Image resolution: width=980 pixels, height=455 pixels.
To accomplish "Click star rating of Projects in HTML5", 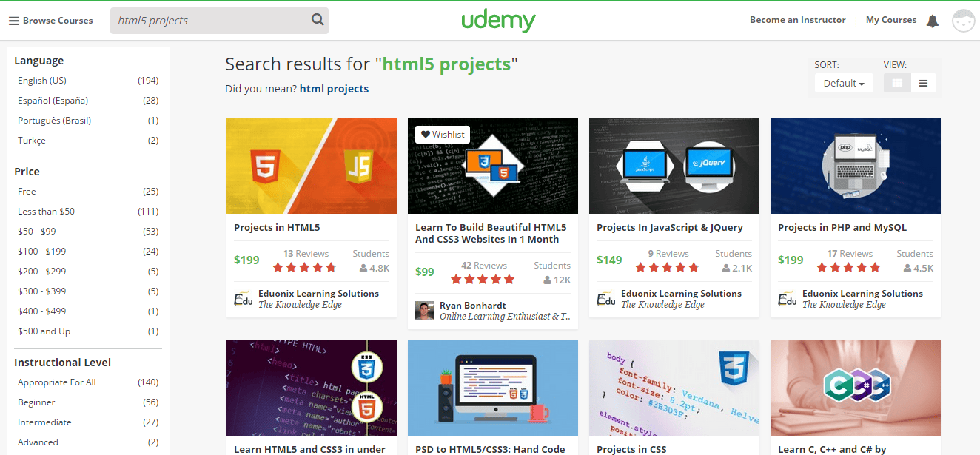I will (305, 267).
